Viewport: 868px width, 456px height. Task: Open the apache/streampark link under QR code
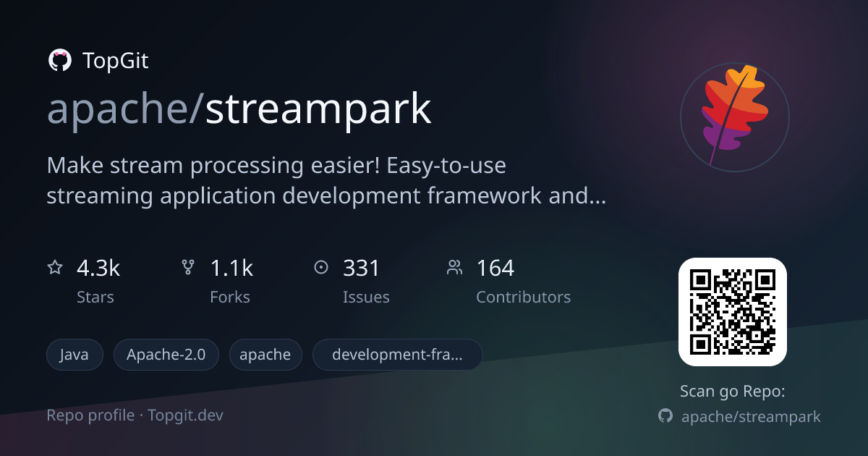click(751, 417)
